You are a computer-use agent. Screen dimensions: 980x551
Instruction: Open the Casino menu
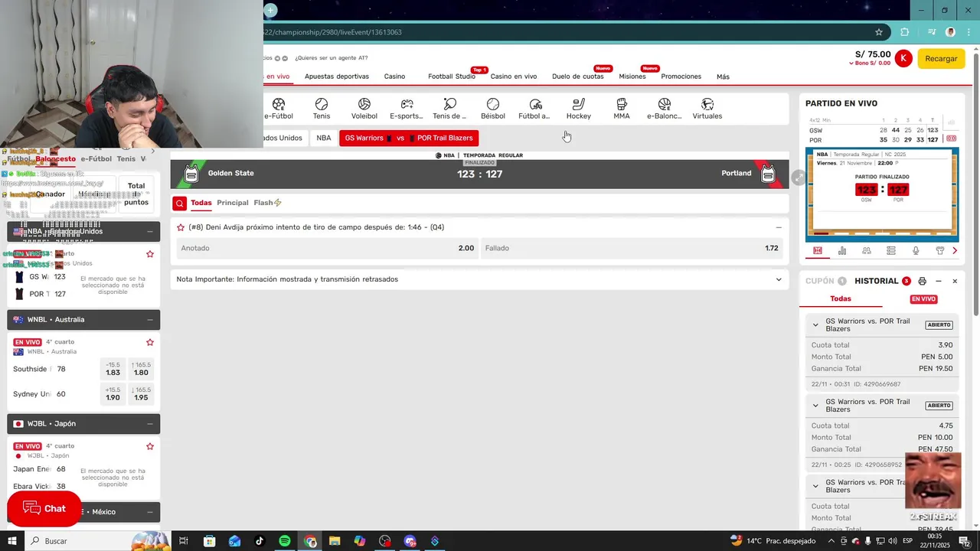point(394,77)
